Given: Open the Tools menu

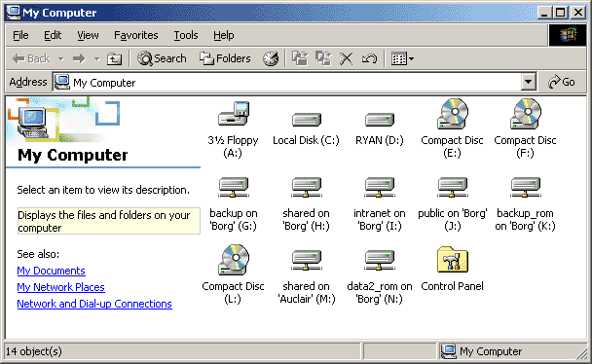Looking at the screenshot, I should point(186,35).
